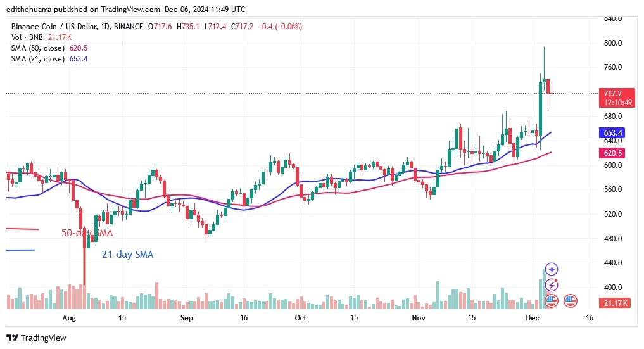The image size is (644, 349).
Task: Click the 560.0 price axis label
Action: 613,189
